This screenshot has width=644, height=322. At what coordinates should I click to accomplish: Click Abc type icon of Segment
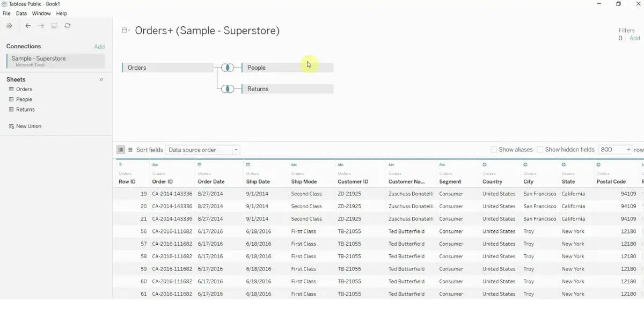click(442, 165)
